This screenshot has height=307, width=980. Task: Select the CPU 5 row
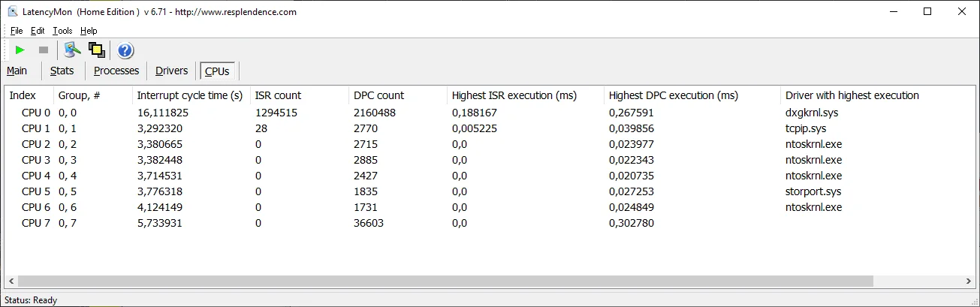click(490, 191)
